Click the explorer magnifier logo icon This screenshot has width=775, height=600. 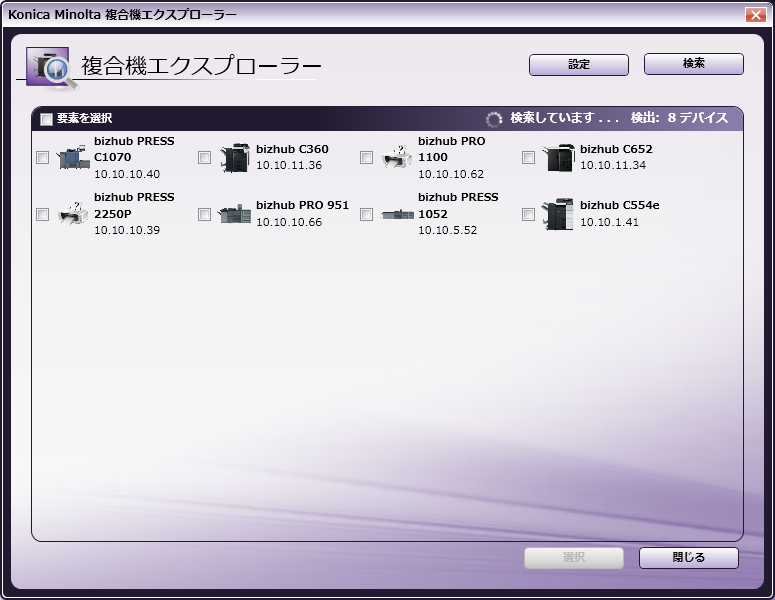(52, 68)
